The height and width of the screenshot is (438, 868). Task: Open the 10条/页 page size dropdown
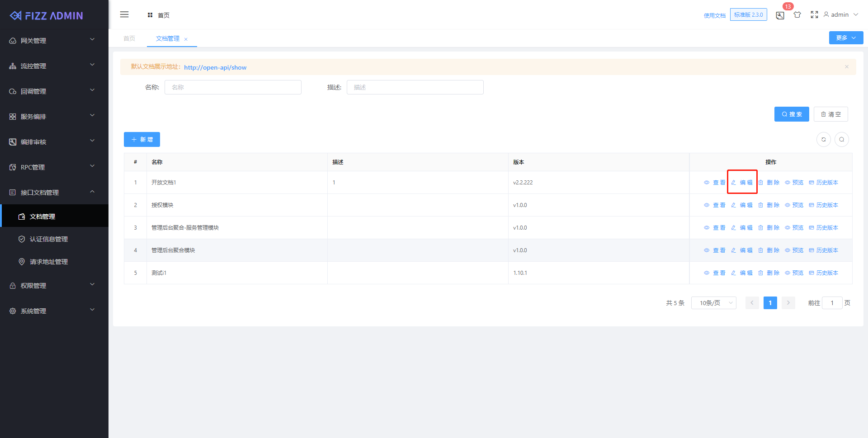[713, 303]
